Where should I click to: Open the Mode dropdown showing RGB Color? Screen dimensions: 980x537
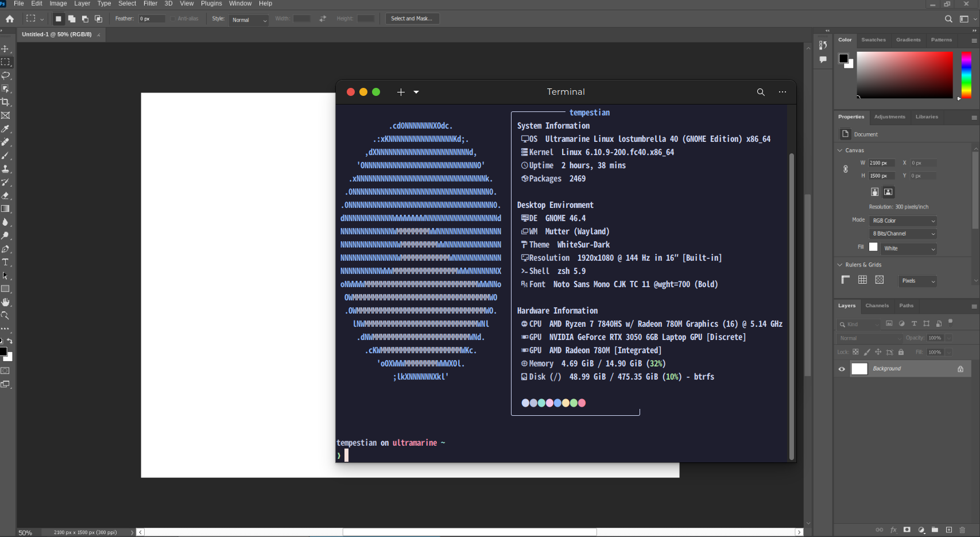903,221
